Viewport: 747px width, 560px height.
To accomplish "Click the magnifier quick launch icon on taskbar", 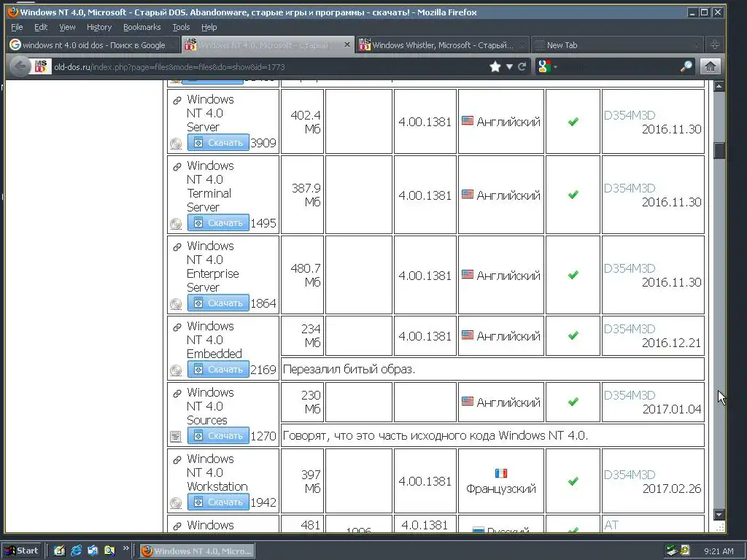I will [x=109, y=551].
